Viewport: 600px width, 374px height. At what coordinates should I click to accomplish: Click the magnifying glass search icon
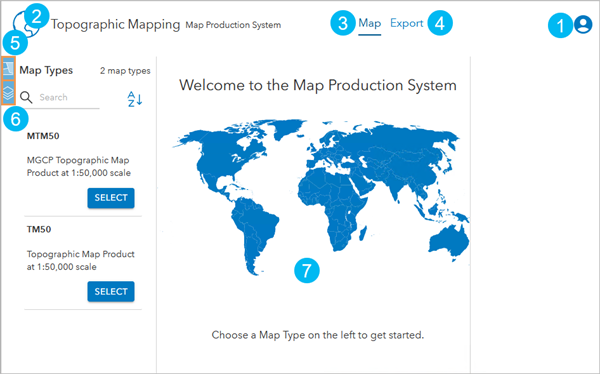[x=26, y=97]
